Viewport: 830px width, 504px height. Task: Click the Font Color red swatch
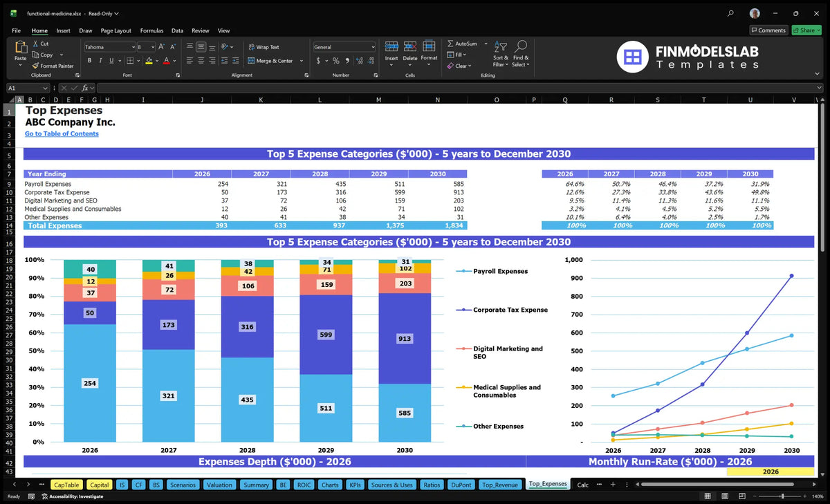(x=166, y=61)
